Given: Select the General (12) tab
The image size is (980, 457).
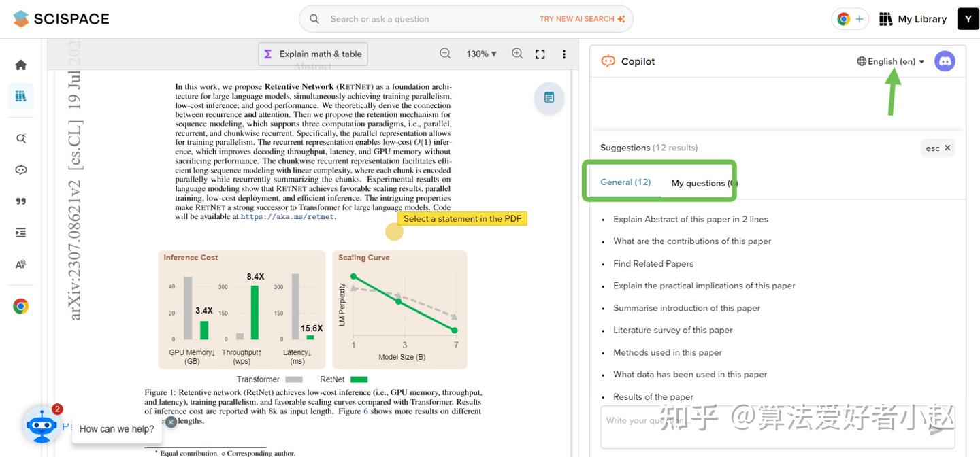Looking at the screenshot, I should pos(625,182).
